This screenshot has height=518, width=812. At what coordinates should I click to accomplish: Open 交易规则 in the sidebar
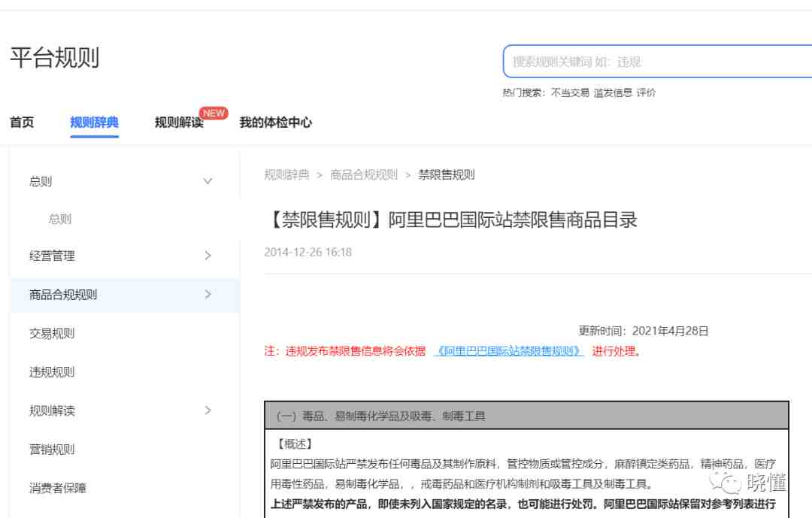coord(52,334)
